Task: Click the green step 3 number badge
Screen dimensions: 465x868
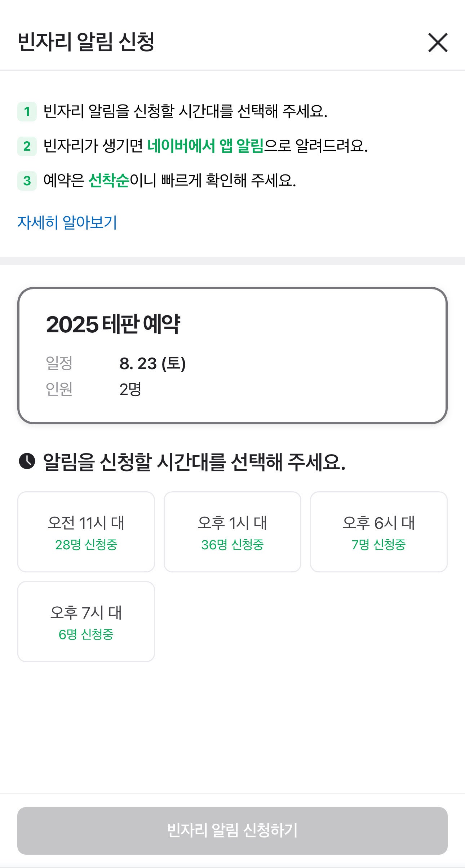Action: pos(27,181)
